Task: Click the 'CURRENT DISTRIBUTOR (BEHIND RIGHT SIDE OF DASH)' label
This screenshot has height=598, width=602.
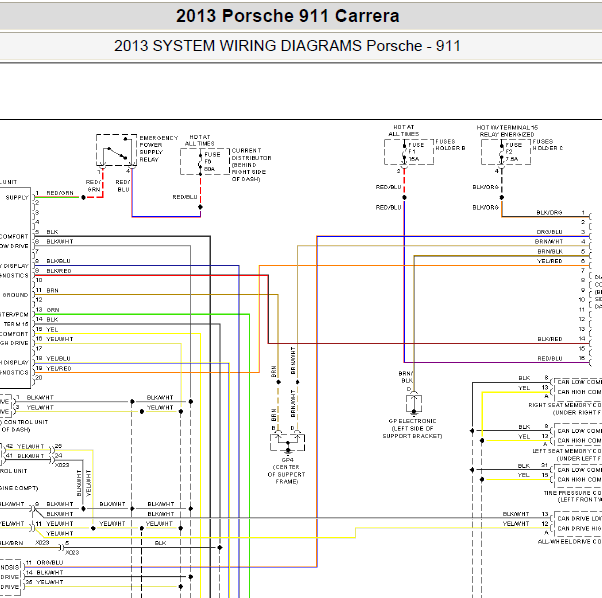Action: [251, 165]
